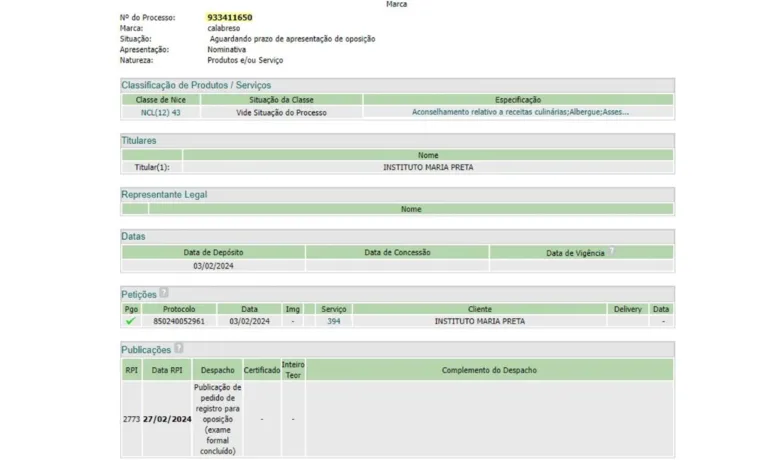Click the Inteiro Teor column header
Viewport: 770px width, 460px height.
click(x=293, y=370)
